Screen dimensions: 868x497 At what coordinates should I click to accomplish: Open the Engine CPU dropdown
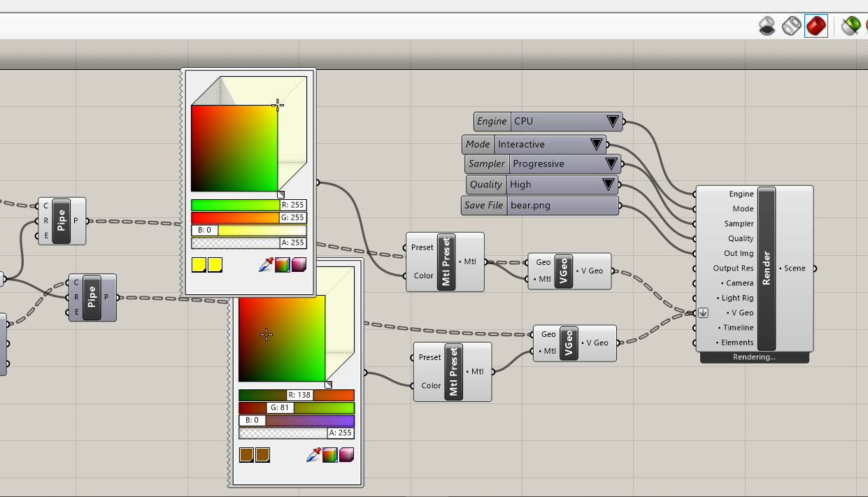pos(613,122)
